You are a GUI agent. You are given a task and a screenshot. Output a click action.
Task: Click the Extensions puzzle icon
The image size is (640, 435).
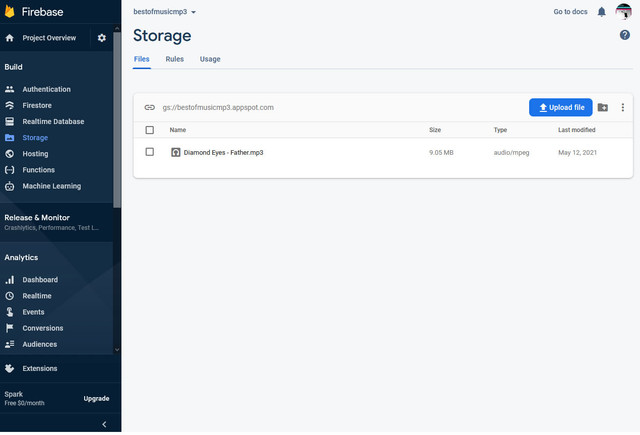click(10, 368)
